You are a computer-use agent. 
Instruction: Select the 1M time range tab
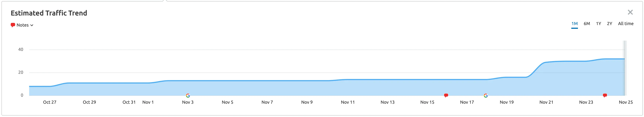click(574, 24)
